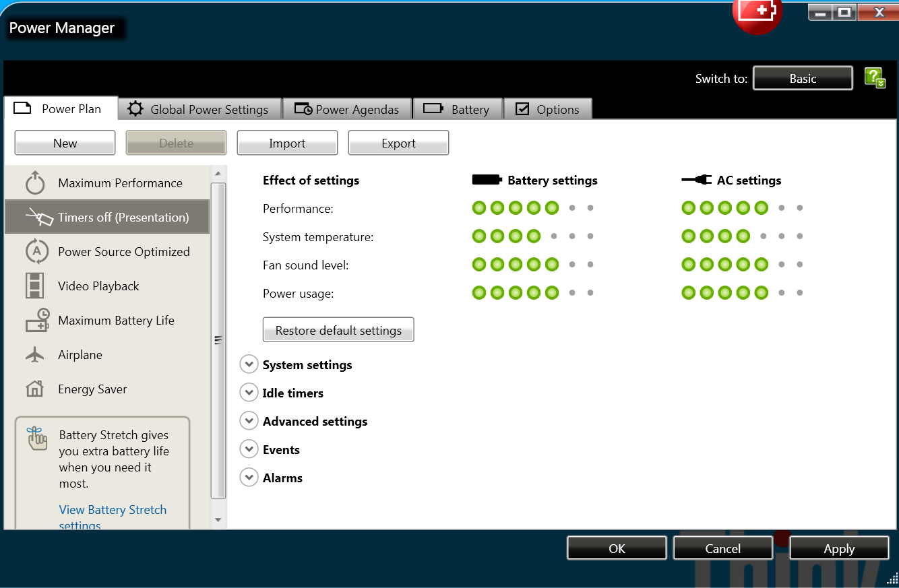The width and height of the screenshot is (899, 588).
Task: Click the Energy Saver house icon
Action: point(34,389)
